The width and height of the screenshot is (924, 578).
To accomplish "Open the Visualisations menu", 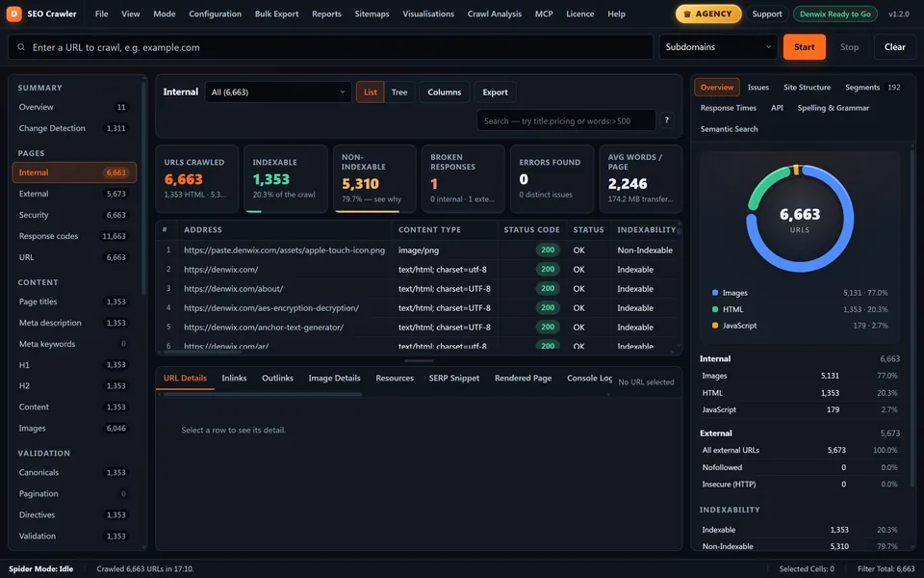I will pyautogui.click(x=428, y=13).
